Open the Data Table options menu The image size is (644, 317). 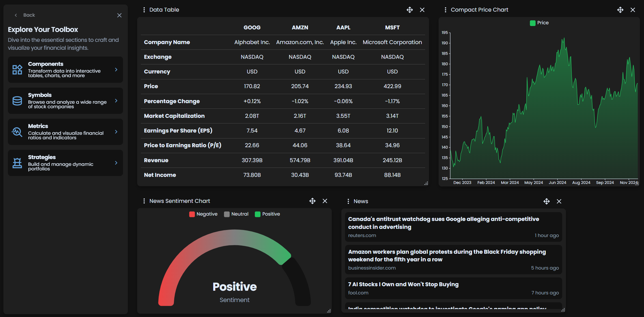coord(144,10)
